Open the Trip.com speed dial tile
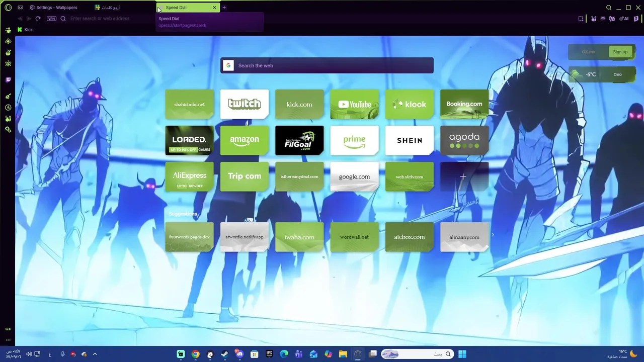The width and height of the screenshot is (644, 362). point(245,176)
